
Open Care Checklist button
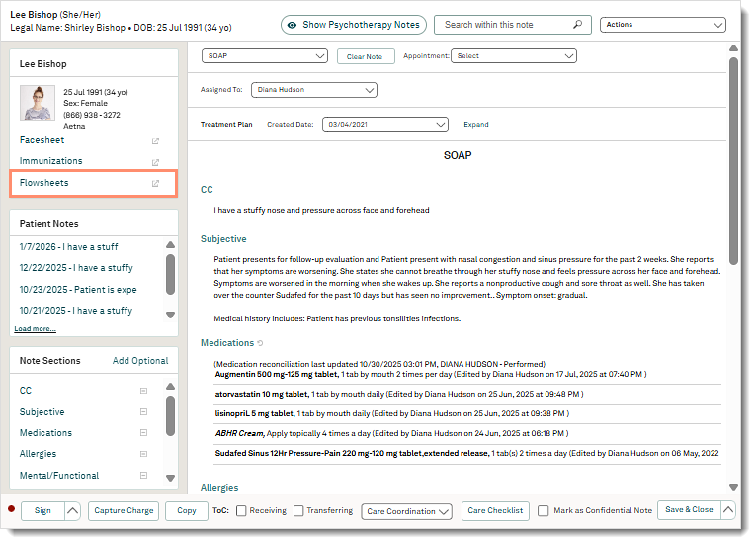(495, 510)
